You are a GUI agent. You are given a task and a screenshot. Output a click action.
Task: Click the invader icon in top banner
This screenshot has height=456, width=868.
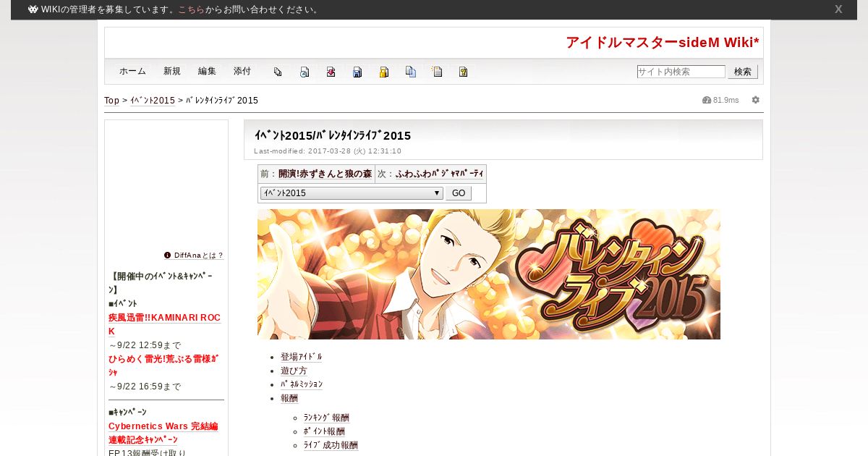point(33,9)
